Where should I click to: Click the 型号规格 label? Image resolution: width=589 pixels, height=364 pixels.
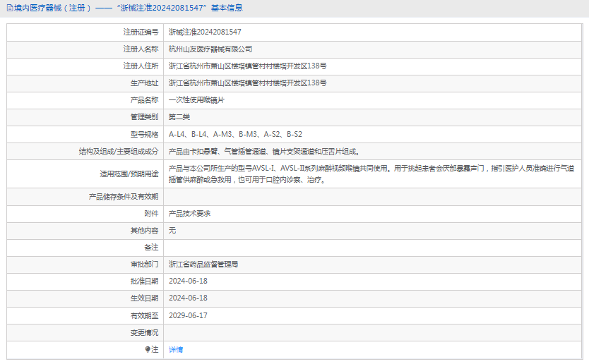coord(144,134)
